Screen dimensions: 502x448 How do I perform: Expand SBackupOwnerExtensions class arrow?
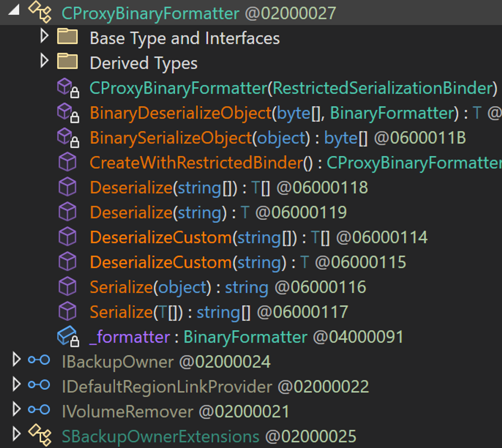pyautogui.click(x=17, y=434)
